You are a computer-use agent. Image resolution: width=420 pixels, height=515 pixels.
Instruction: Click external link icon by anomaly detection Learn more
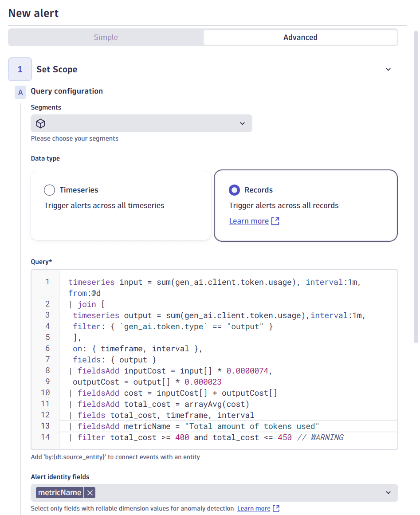coord(276,508)
